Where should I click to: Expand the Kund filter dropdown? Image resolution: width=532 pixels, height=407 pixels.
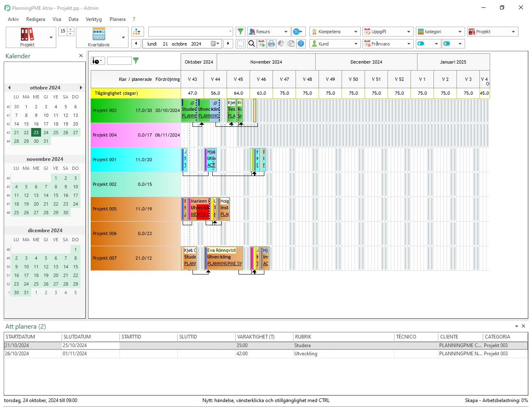click(x=356, y=43)
